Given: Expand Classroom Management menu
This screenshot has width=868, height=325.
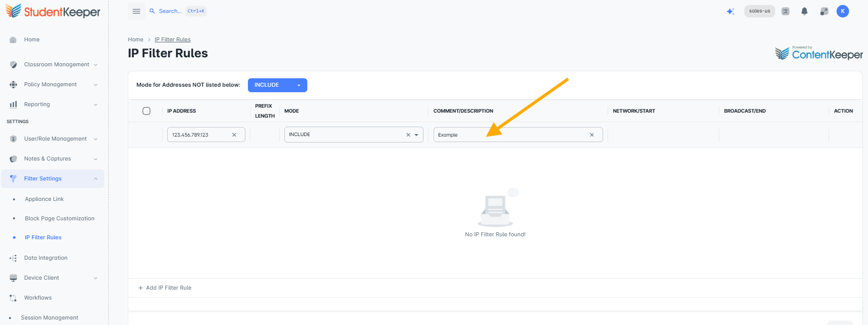Looking at the screenshot, I should tap(53, 64).
